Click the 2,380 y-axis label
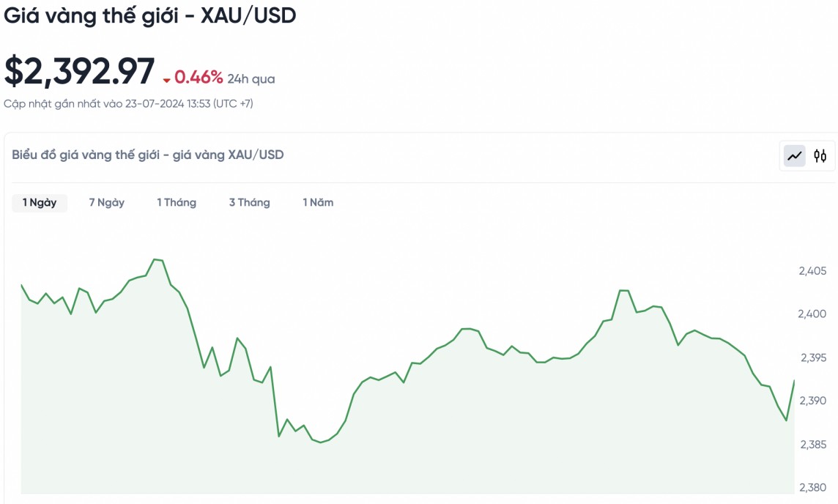The image size is (838, 504). [812, 488]
